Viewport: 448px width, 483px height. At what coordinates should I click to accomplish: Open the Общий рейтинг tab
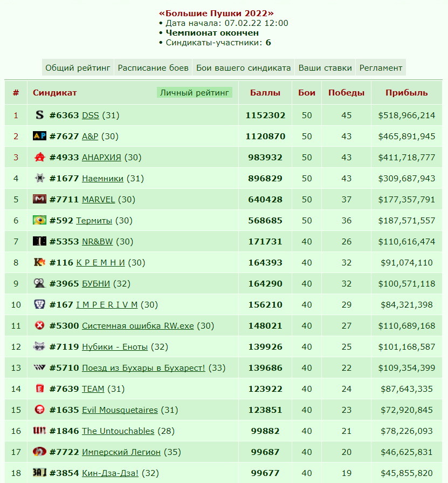[78, 68]
